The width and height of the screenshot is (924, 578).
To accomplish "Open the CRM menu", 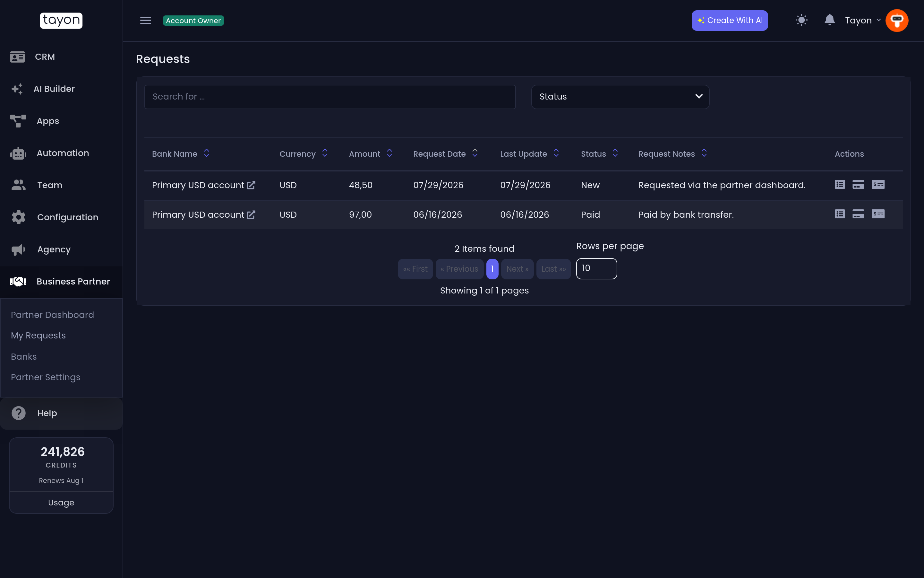I will 61,57.
